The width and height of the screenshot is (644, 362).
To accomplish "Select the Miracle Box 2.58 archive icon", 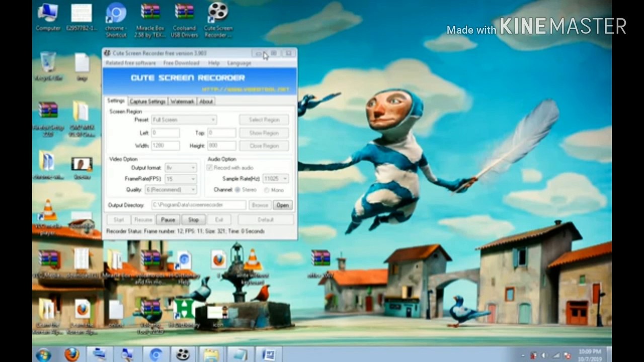I will click(x=150, y=20).
